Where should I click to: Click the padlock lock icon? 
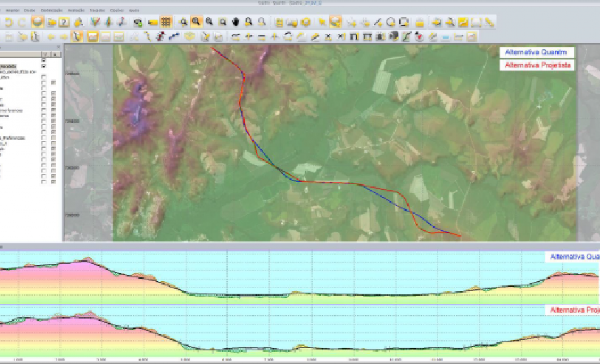[x=420, y=22]
